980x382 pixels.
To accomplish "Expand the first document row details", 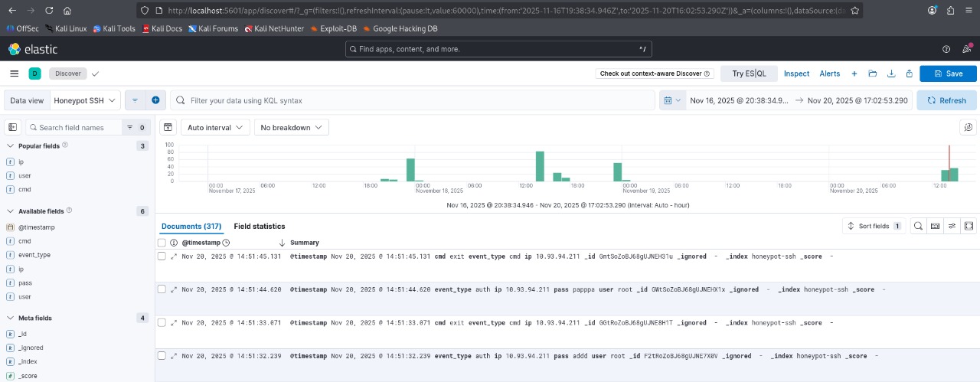I will [174, 256].
